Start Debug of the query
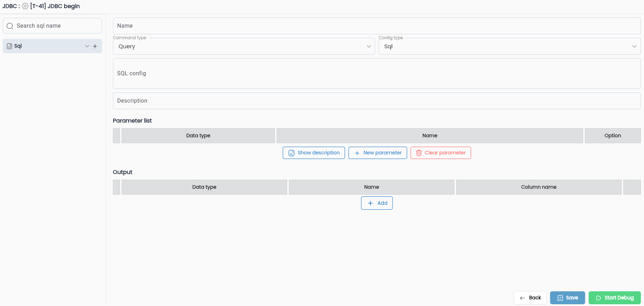The image size is (644, 306). [615, 298]
